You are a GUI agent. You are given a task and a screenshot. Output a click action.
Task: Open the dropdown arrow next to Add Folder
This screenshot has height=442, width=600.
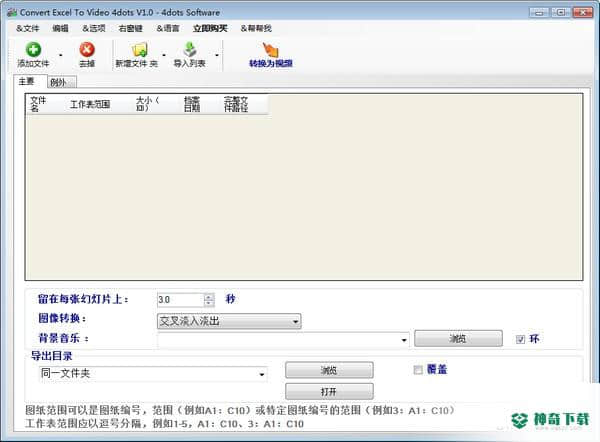tap(164, 55)
